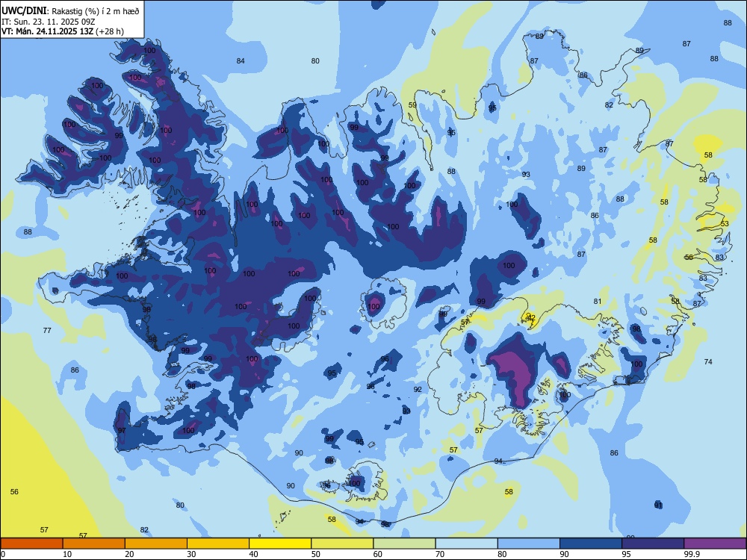
Task: Click the 80–90 medium blue legend swatch
Action: point(529,544)
